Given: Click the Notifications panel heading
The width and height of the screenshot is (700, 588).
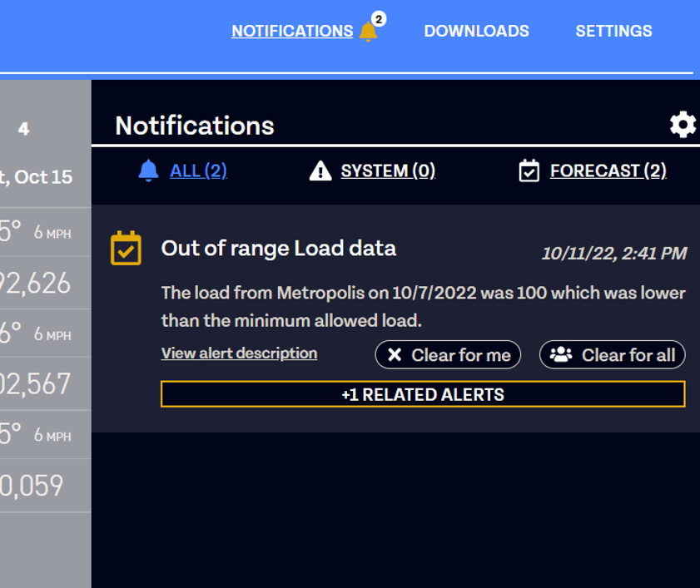Looking at the screenshot, I should (195, 126).
